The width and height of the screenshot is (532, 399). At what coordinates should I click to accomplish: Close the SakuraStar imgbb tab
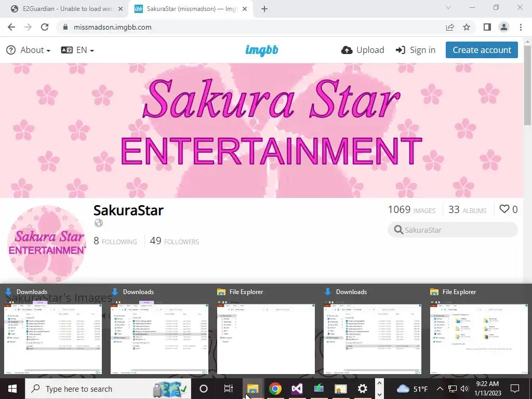(x=245, y=9)
